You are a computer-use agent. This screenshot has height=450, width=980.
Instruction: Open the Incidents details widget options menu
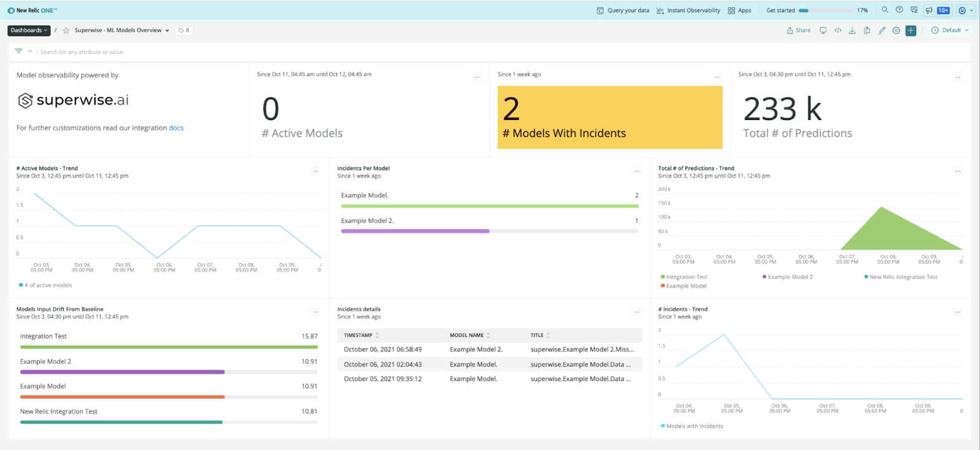click(x=637, y=312)
